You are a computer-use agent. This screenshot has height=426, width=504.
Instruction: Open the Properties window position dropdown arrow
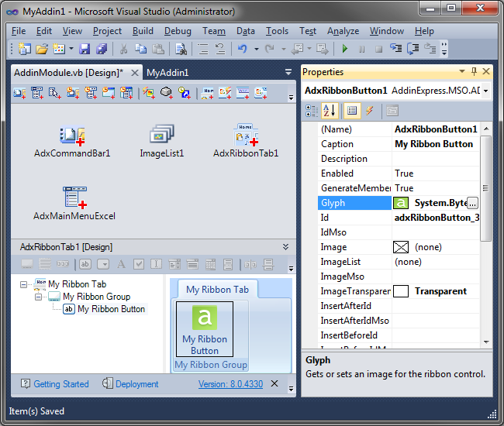pos(462,71)
